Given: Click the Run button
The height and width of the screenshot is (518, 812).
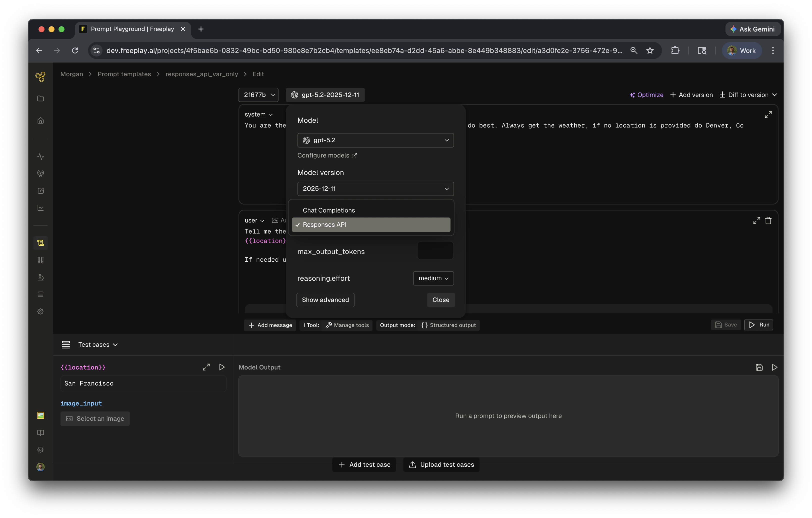Looking at the screenshot, I should coord(759,325).
